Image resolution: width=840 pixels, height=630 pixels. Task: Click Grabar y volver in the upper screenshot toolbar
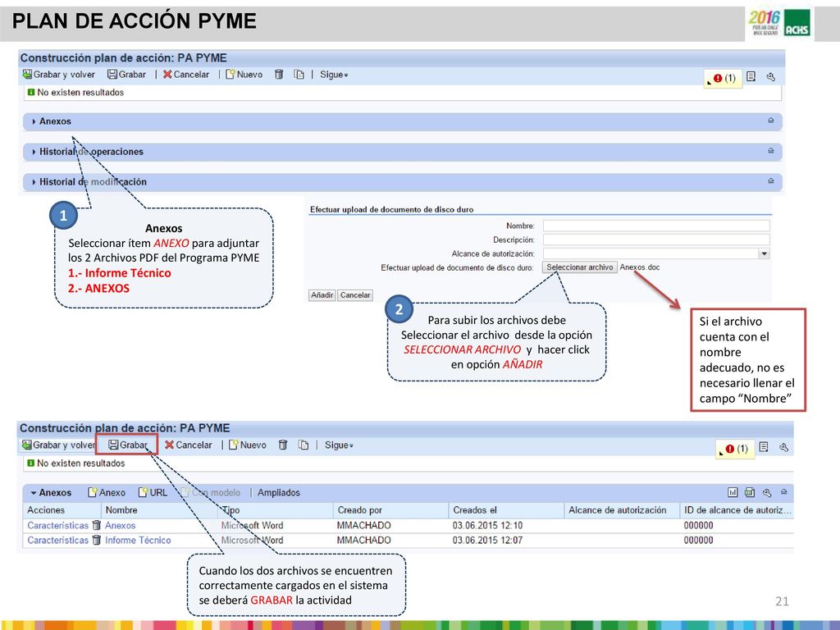(59, 75)
